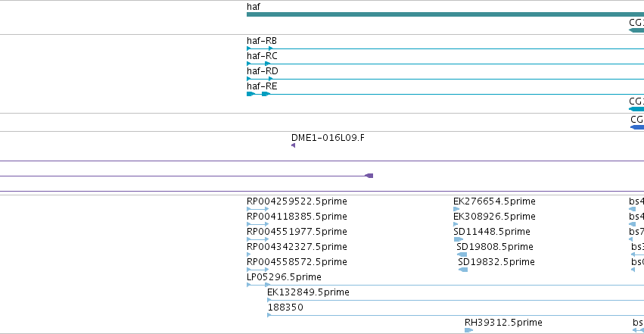Select the haf gene bar

coord(445,14)
